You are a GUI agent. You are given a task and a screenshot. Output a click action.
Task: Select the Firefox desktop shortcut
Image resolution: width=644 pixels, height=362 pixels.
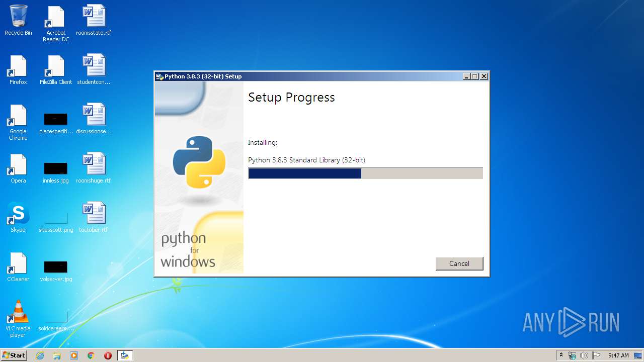18,70
